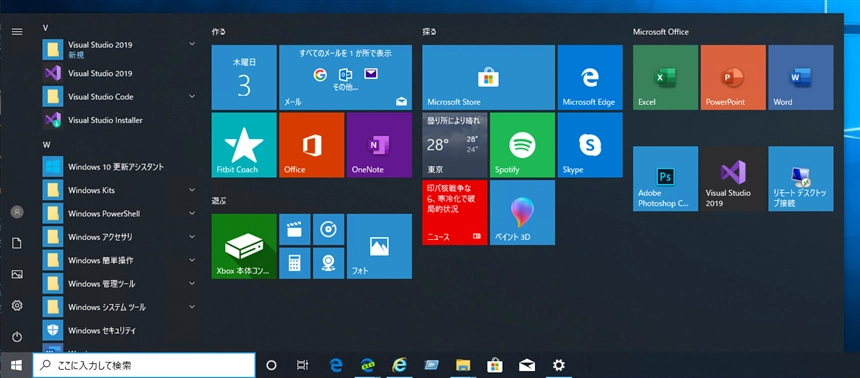Open Settings gear on the taskbar
Viewport: 860px width, 378px height.
[558, 365]
